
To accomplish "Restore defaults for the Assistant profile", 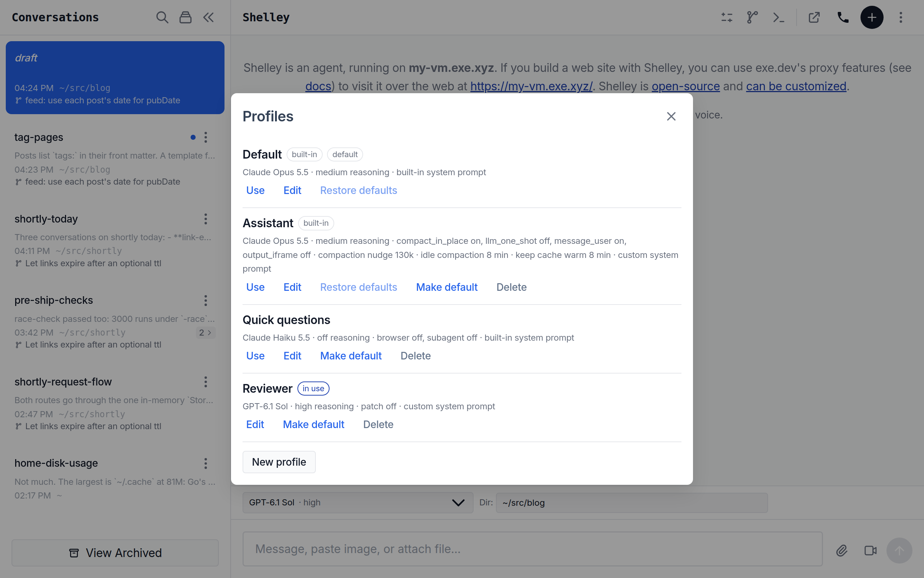I will tap(358, 287).
